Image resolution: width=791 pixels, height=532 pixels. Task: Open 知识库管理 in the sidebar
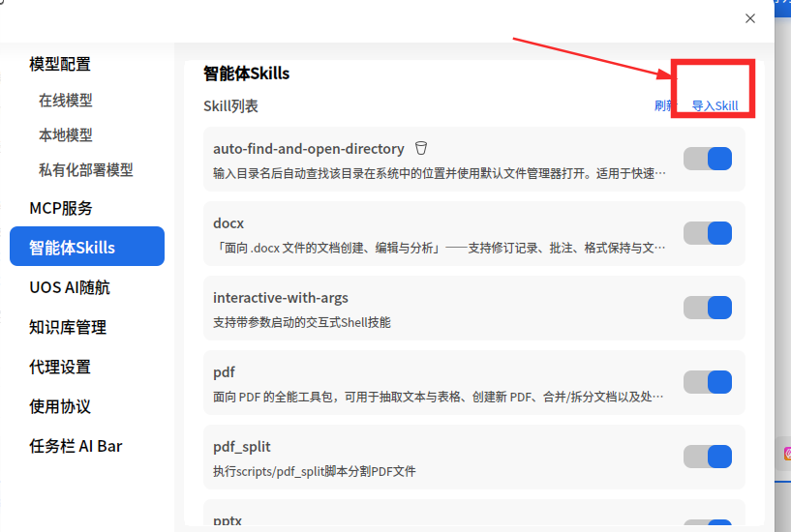coord(68,328)
